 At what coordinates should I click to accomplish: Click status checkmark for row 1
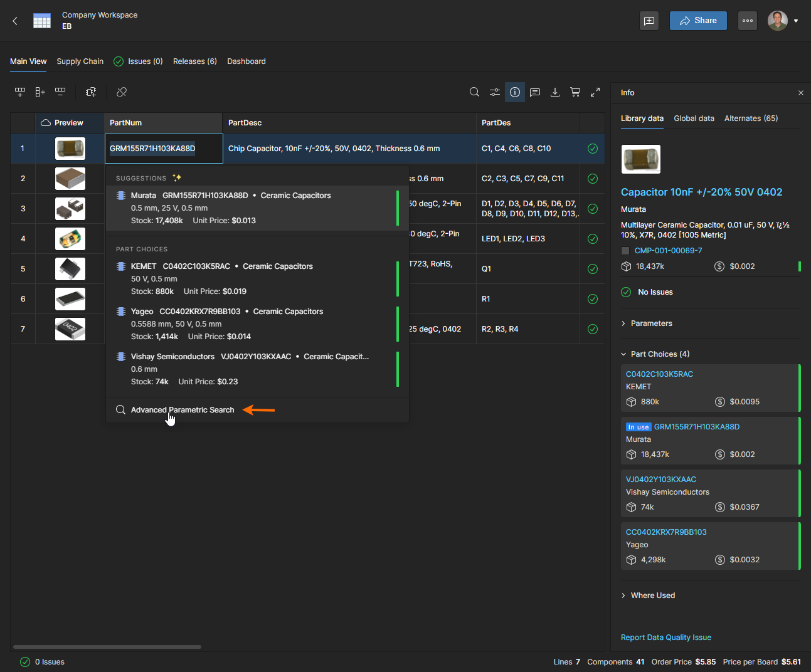pos(593,149)
